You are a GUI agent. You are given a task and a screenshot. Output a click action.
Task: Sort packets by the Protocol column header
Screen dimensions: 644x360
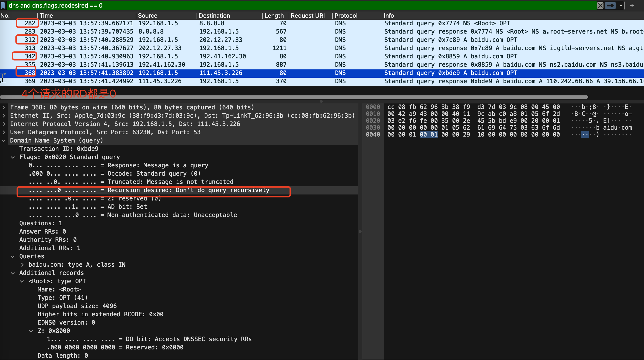click(357, 15)
